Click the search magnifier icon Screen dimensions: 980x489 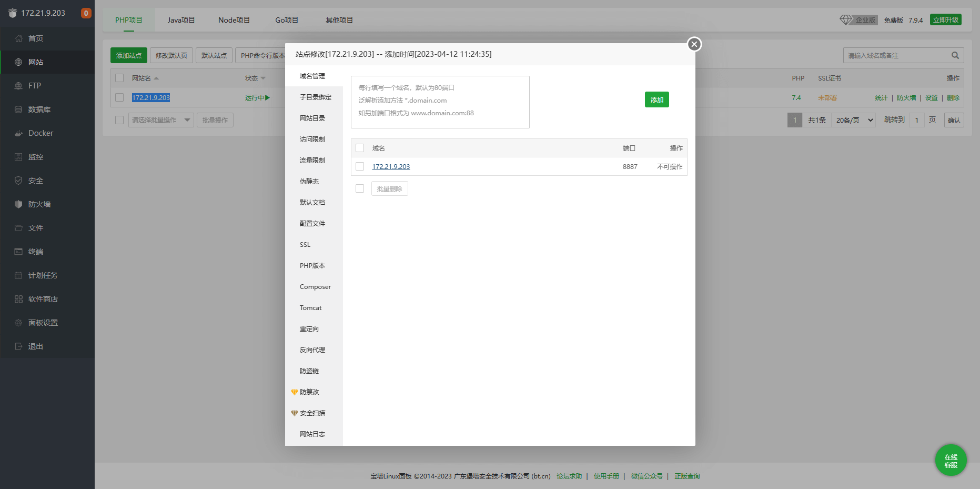point(955,55)
